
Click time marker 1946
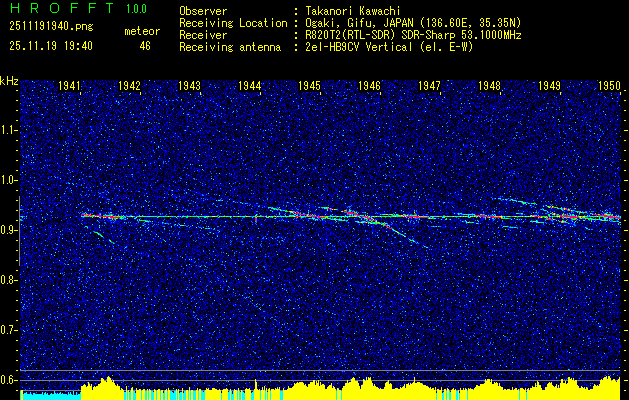(369, 85)
